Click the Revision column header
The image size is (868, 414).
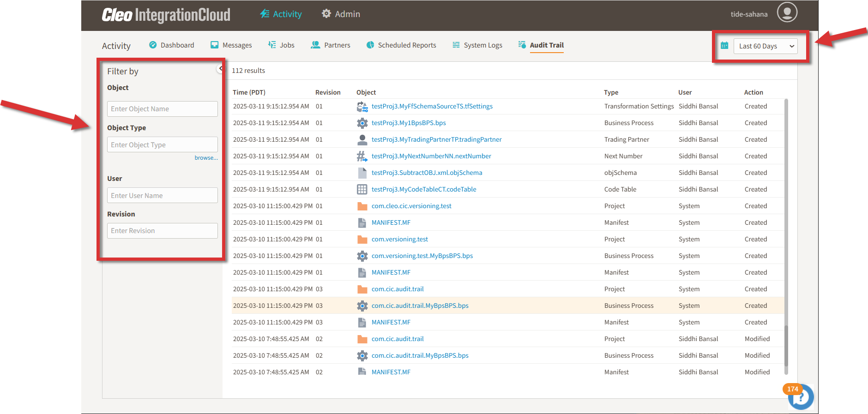pos(328,92)
